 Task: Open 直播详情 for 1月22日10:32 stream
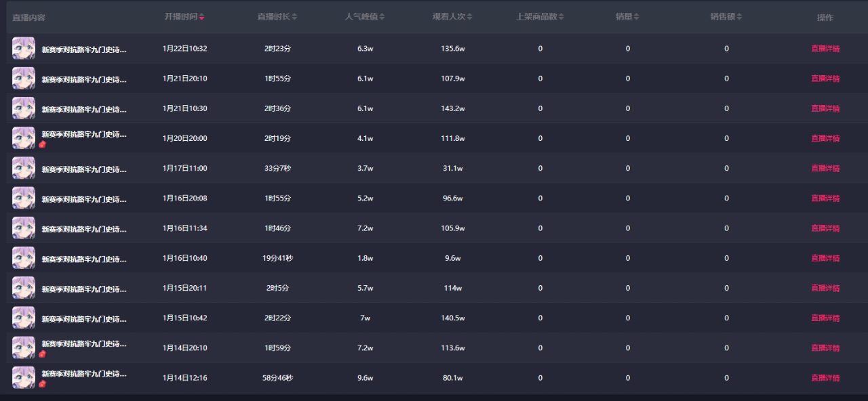tap(825, 49)
